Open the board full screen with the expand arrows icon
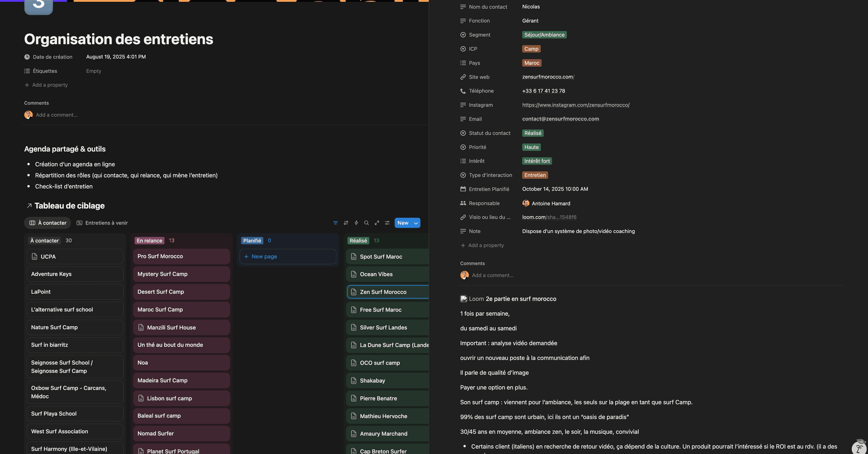This screenshot has width=868, height=454. 377,223
